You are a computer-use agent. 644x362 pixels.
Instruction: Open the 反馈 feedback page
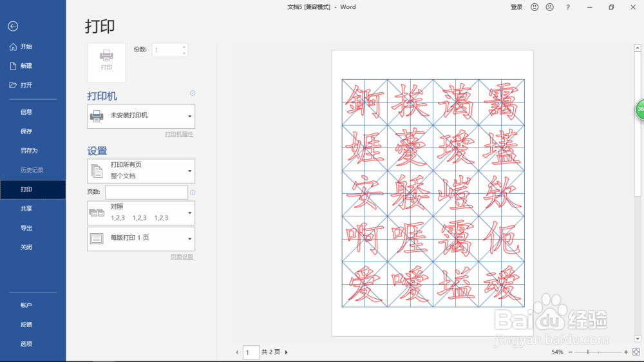click(x=26, y=324)
